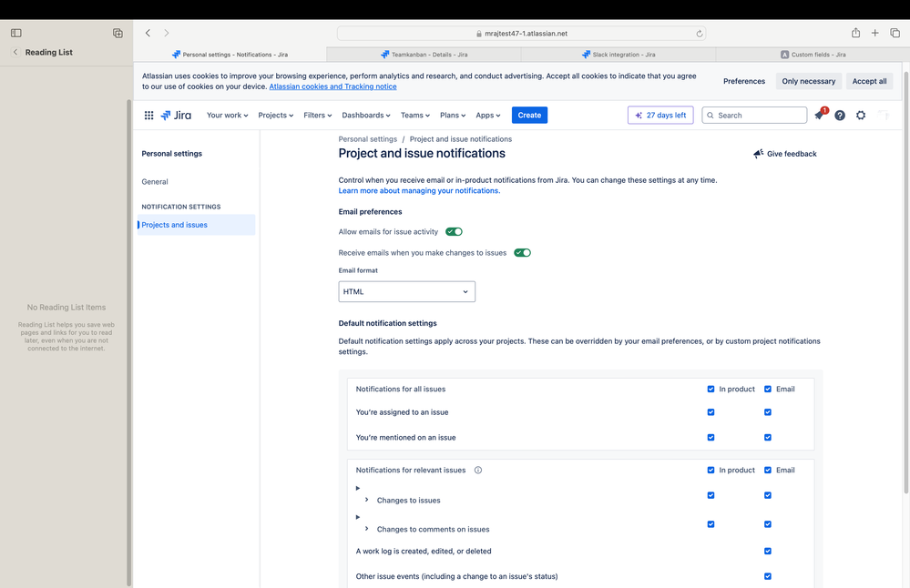910x588 pixels.
Task: Open the Projects dropdown menu
Action: point(276,116)
